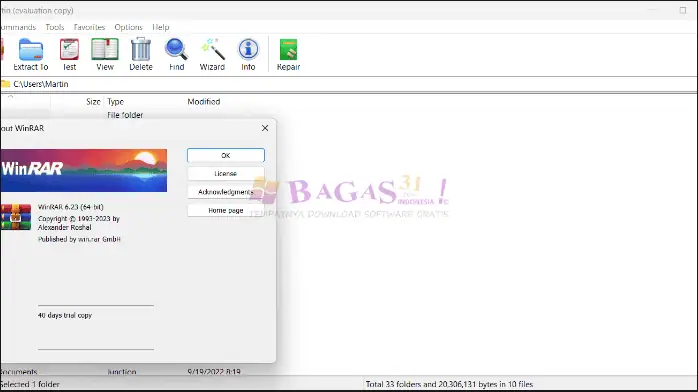Sort by the Modified column header

(203, 101)
